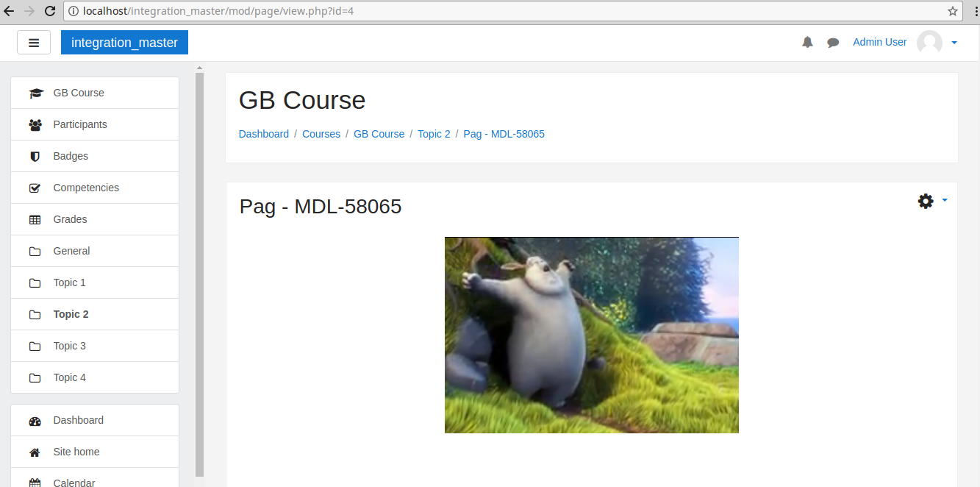Click the Courses breadcrumb link
Viewport: 980px width, 487px height.
[x=321, y=134]
